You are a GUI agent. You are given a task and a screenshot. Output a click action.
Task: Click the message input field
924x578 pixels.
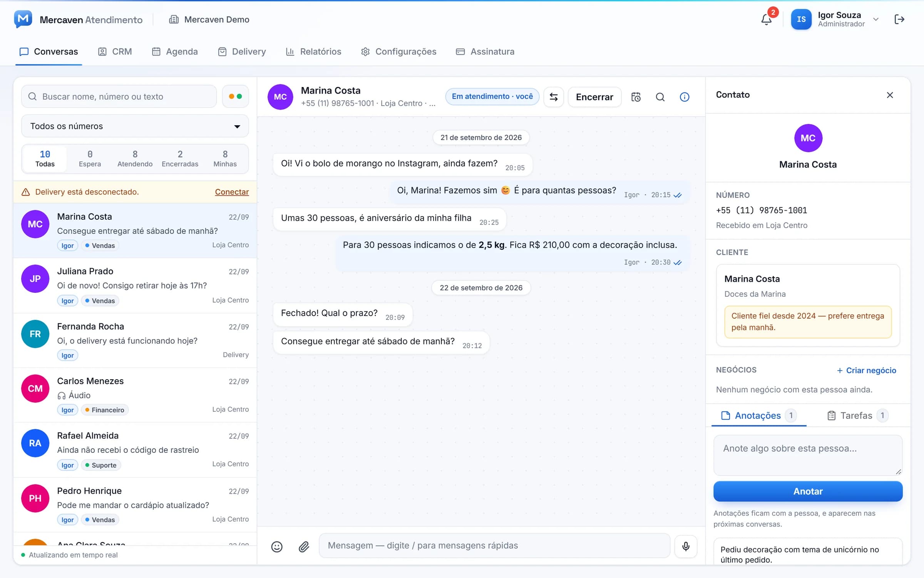(x=494, y=546)
